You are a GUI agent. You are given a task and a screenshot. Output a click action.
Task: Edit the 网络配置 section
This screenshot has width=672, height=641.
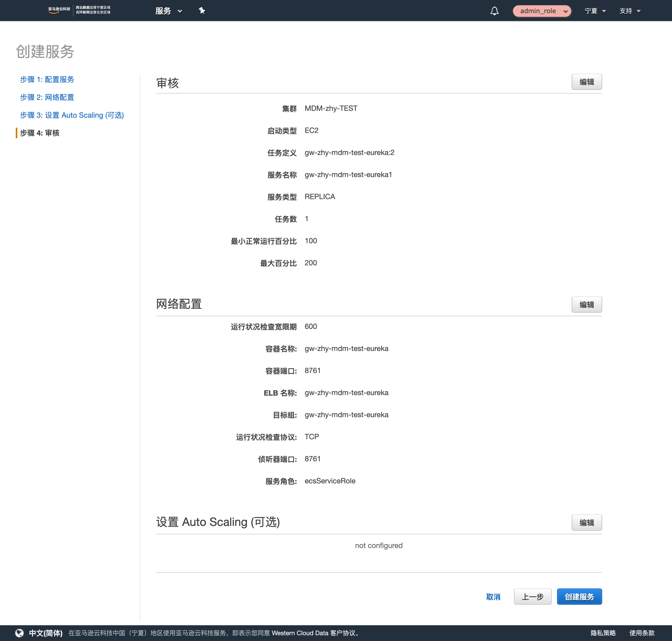click(587, 304)
